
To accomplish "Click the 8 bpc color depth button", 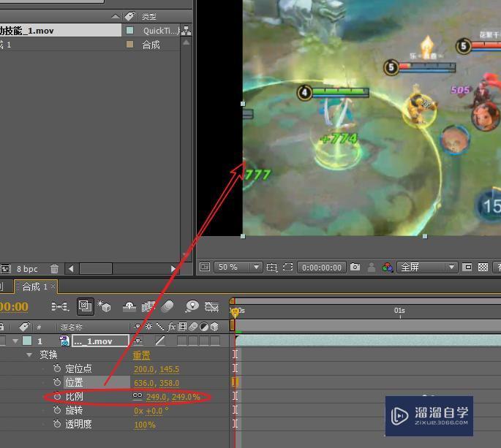I will pos(27,269).
